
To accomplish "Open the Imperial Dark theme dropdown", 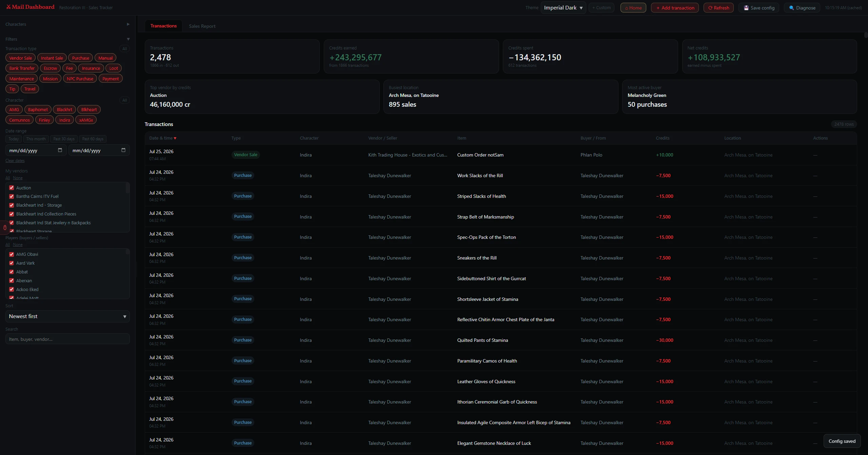I will pyautogui.click(x=563, y=7).
